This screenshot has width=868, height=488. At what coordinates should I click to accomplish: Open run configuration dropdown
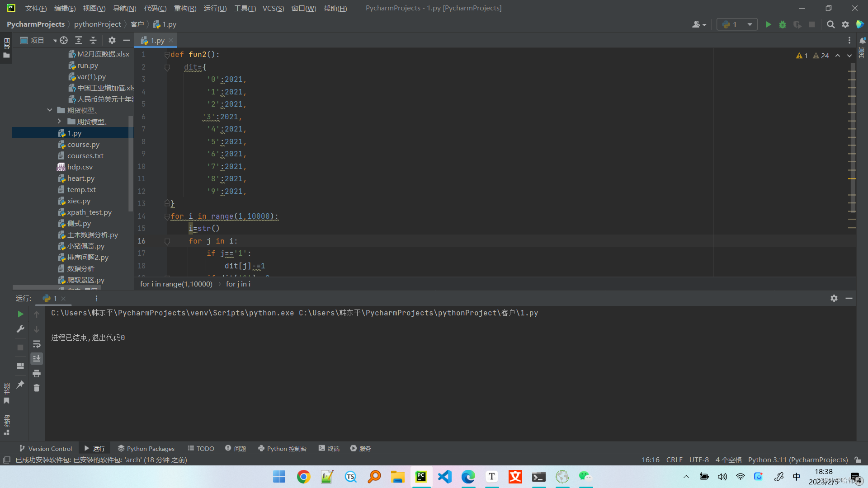tap(737, 24)
